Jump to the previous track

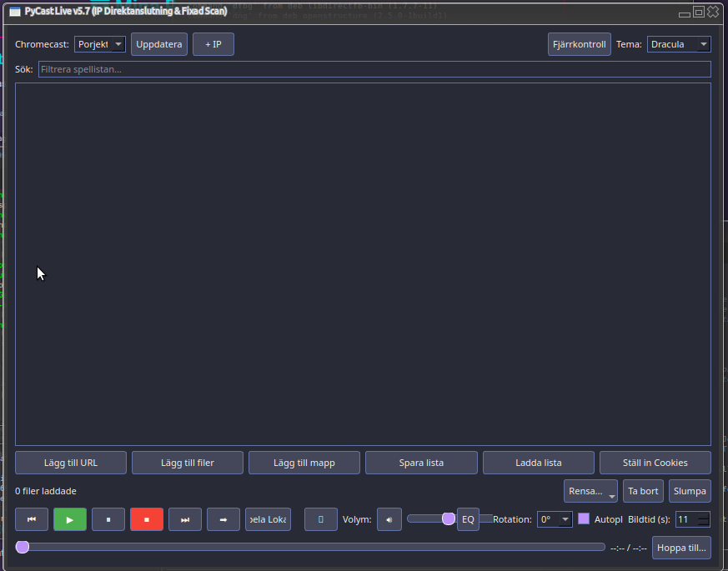(32, 519)
